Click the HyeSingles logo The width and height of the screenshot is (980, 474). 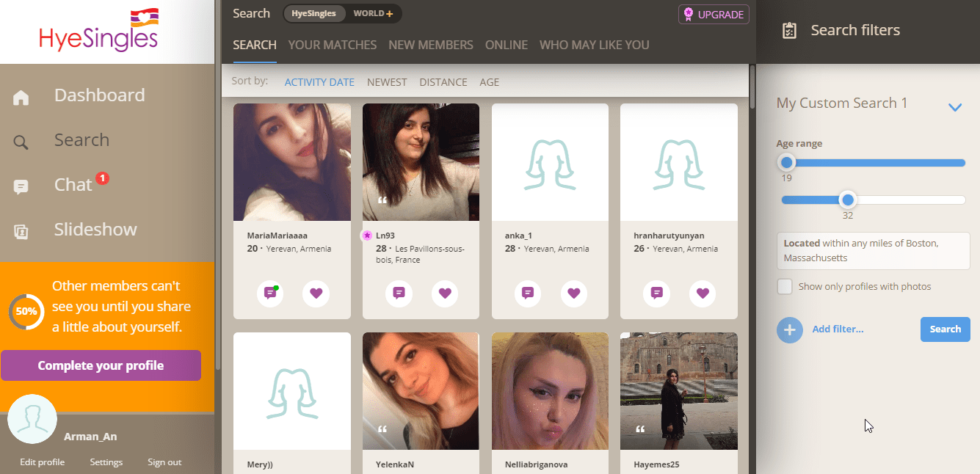99,31
